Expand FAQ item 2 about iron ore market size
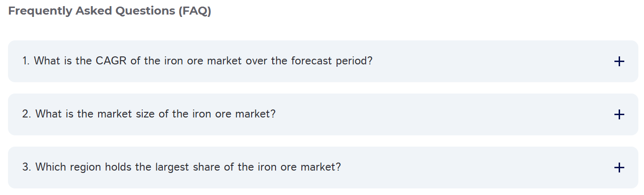 coord(323,114)
